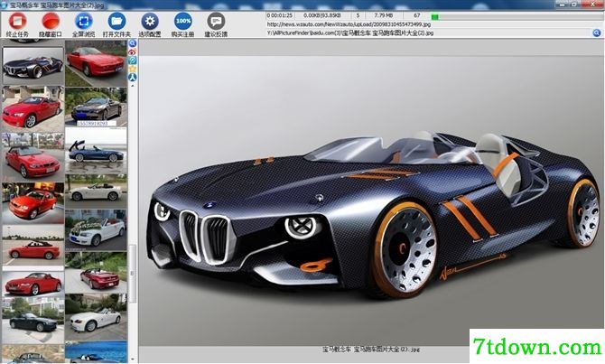Select the red coupe thumbnail at top right
The width and height of the screenshot is (605, 364).
(96, 63)
